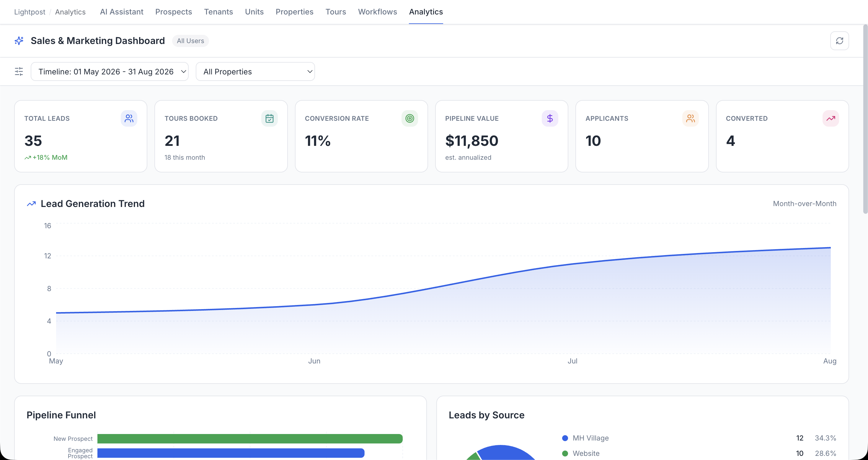Go to the Workflows tab

coord(377,12)
